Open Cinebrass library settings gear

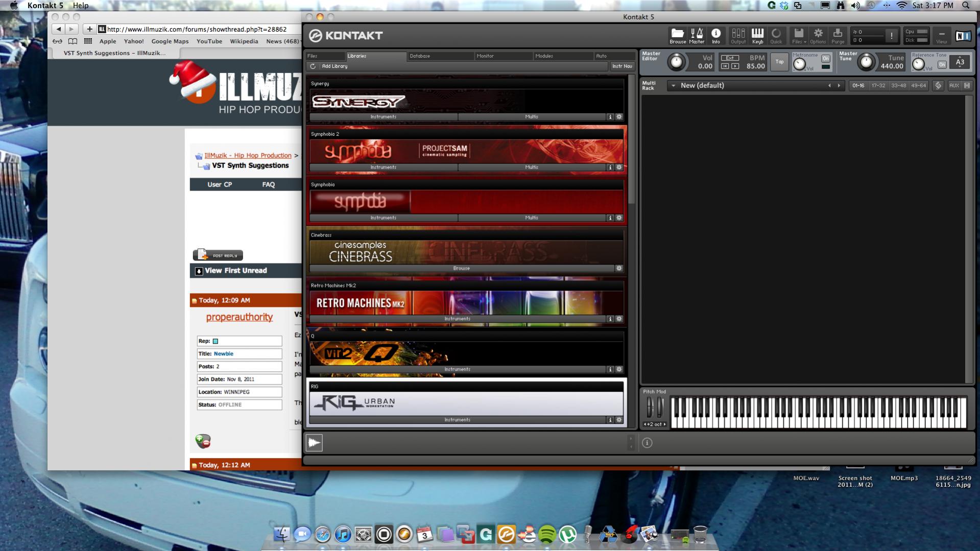pyautogui.click(x=619, y=269)
